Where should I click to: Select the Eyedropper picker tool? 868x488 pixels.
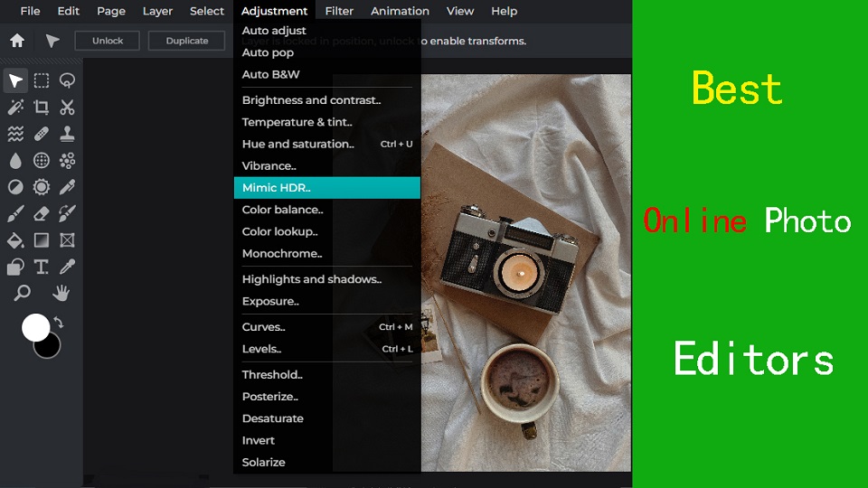pos(68,267)
